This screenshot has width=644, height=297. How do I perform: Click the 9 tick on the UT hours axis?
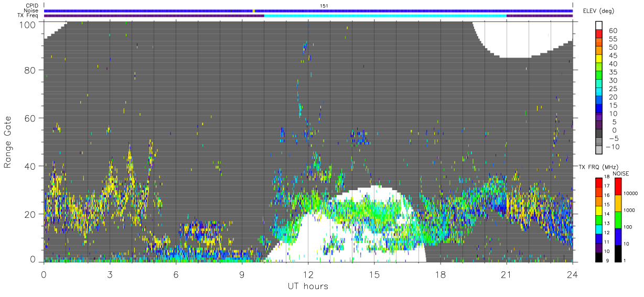(242, 274)
